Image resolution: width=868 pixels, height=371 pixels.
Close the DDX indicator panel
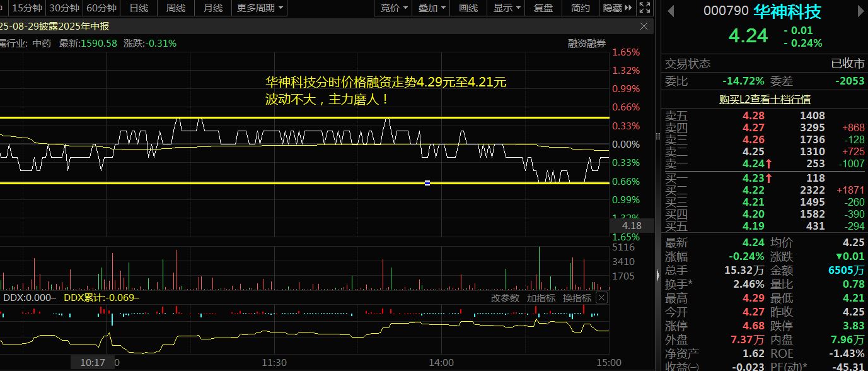click(601, 298)
